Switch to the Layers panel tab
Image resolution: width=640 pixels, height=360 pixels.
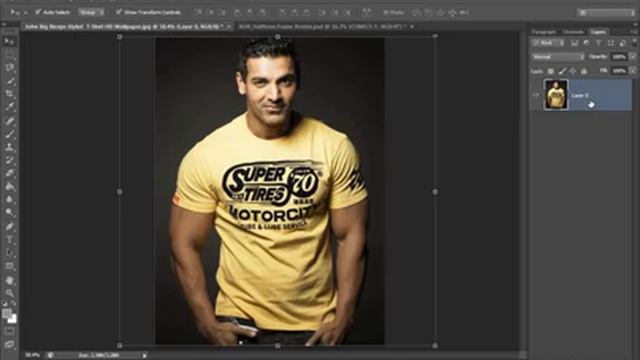click(598, 31)
